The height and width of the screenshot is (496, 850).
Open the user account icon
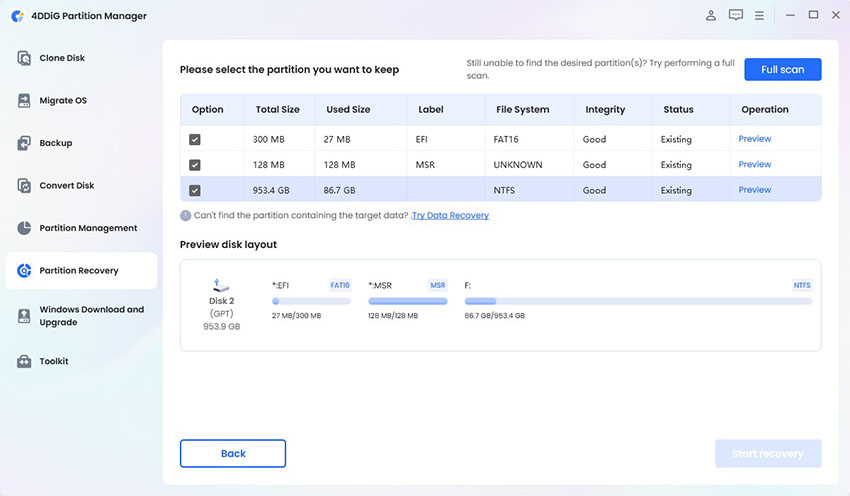711,15
